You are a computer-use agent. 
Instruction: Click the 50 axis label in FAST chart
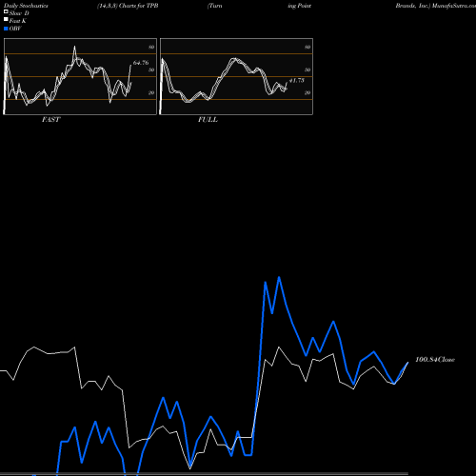(151, 69)
